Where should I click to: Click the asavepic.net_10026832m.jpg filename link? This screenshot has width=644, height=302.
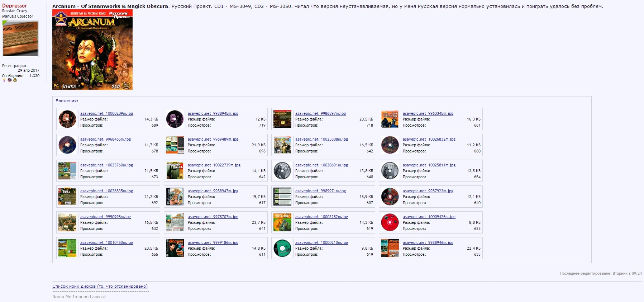tap(429, 139)
